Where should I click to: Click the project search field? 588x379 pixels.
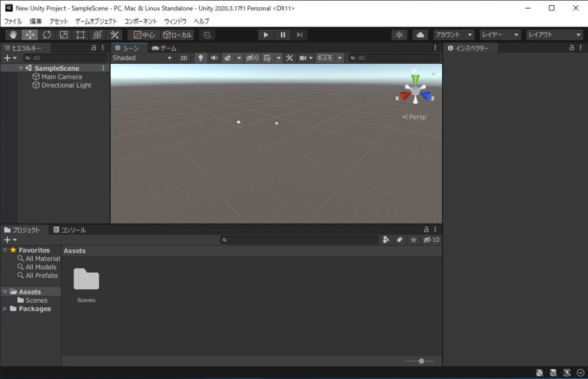point(299,240)
